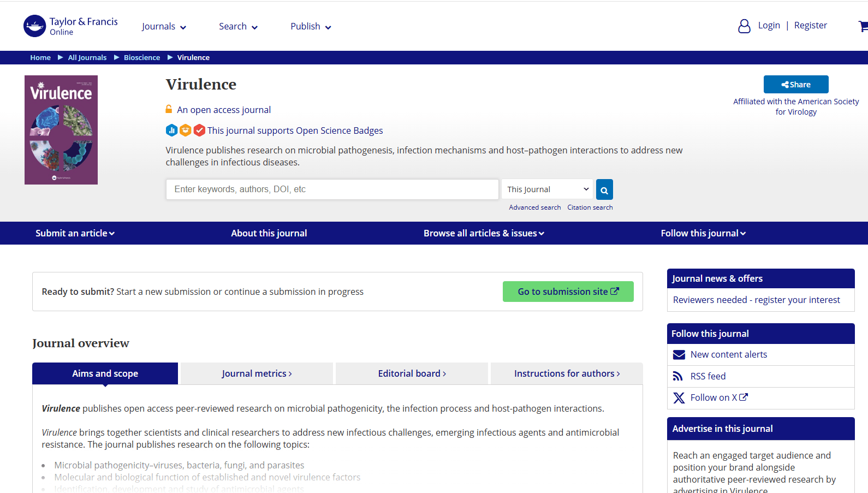
Task: Click the Login link
Action: coord(769,25)
